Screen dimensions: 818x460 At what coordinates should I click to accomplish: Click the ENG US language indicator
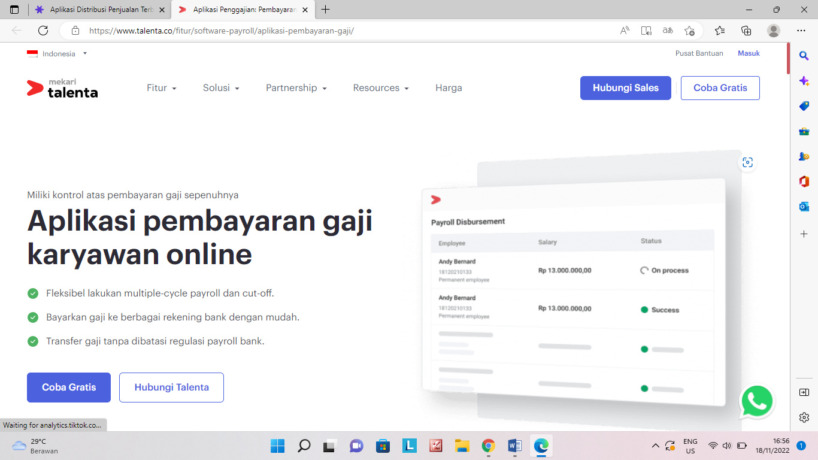point(690,446)
